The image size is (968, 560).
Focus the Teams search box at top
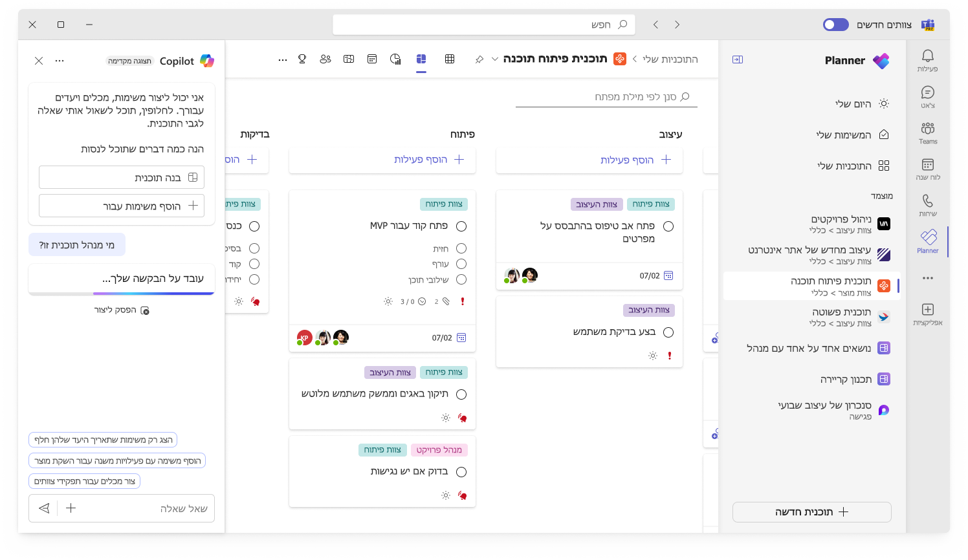point(484,25)
